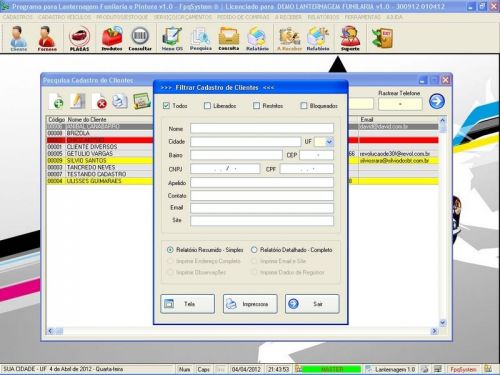The height and width of the screenshot is (375, 500).
Task: Open the Clientes toolbar icon
Action: [18, 38]
